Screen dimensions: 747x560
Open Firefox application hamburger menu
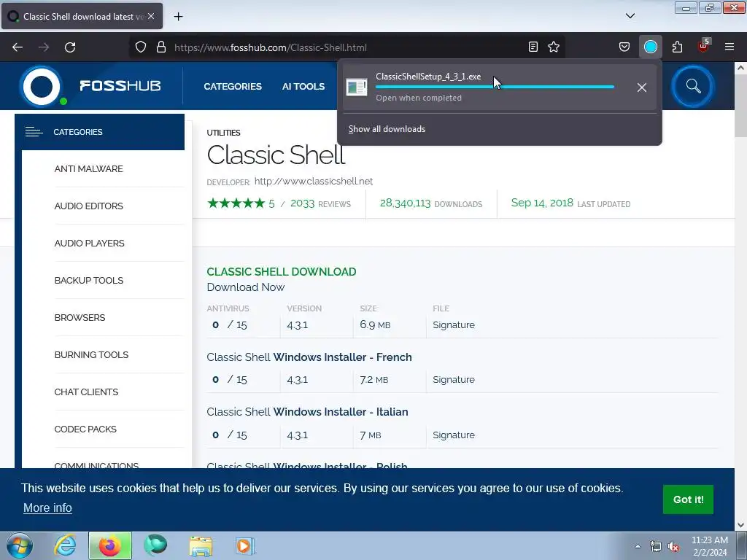click(x=729, y=47)
